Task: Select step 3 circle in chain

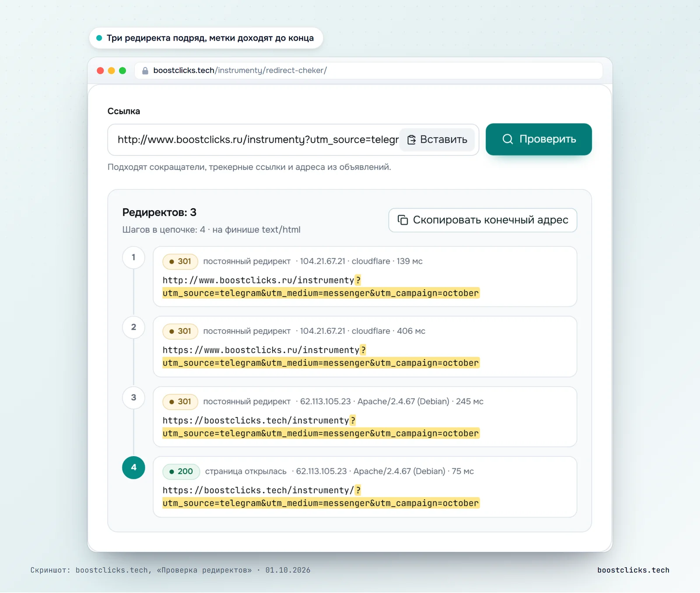Action: tap(133, 398)
